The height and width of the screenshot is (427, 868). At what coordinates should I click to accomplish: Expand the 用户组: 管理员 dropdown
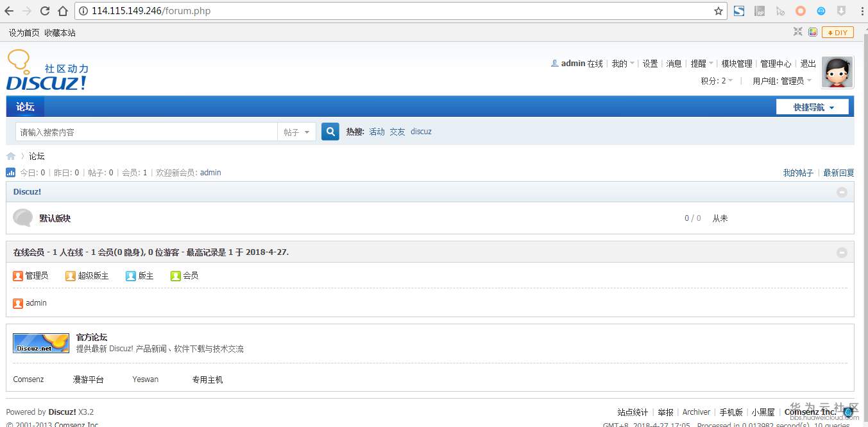click(782, 80)
